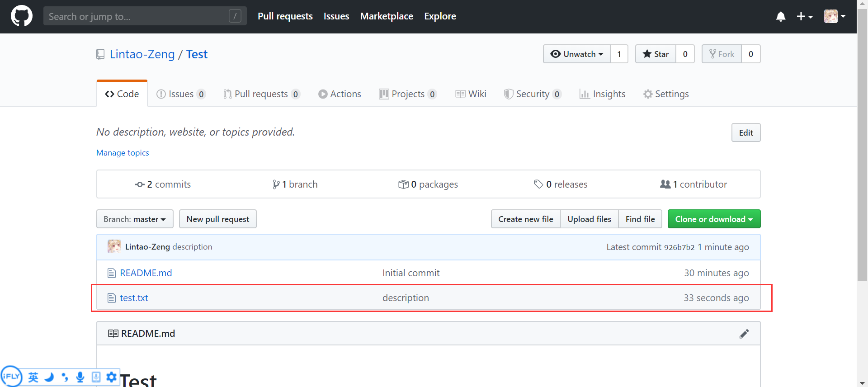Open the iFLY soft keyboard icon
This screenshot has height=387, width=868.
(96, 377)
